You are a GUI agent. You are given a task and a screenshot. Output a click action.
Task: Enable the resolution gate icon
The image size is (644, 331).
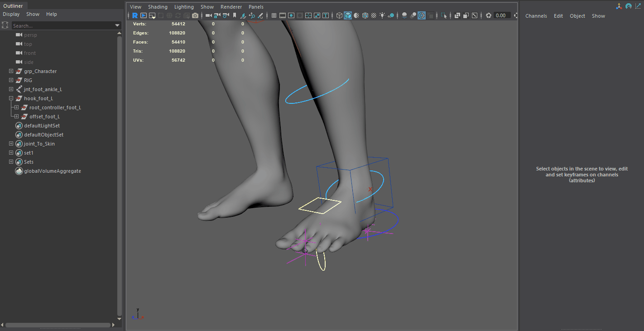(291, 15)
